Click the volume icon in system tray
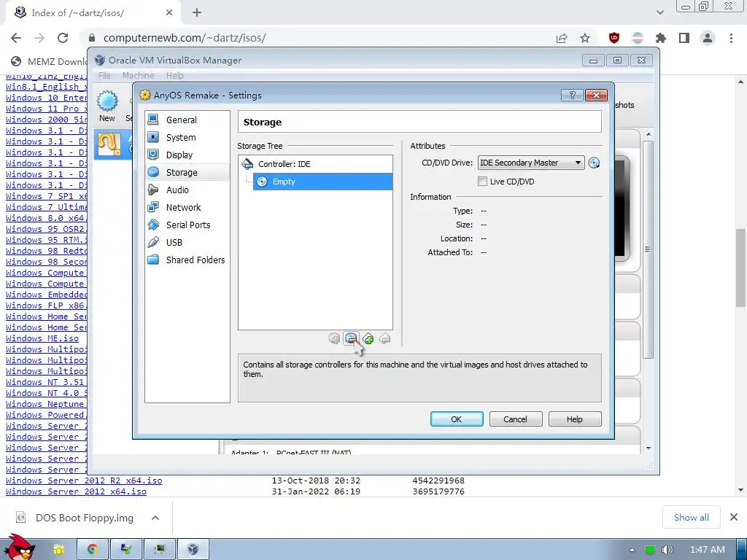 pyautogui.click(x=667, y=550)
